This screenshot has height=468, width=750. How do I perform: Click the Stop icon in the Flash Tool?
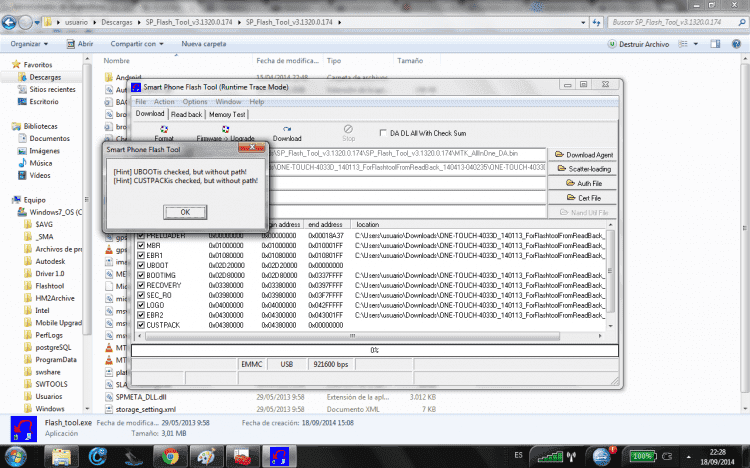click(348, 129)
